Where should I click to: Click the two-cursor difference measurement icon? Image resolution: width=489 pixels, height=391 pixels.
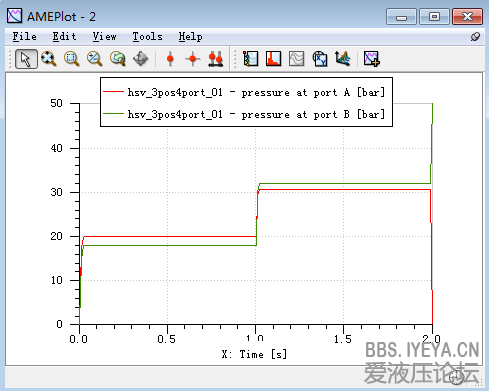click(215, 59)
